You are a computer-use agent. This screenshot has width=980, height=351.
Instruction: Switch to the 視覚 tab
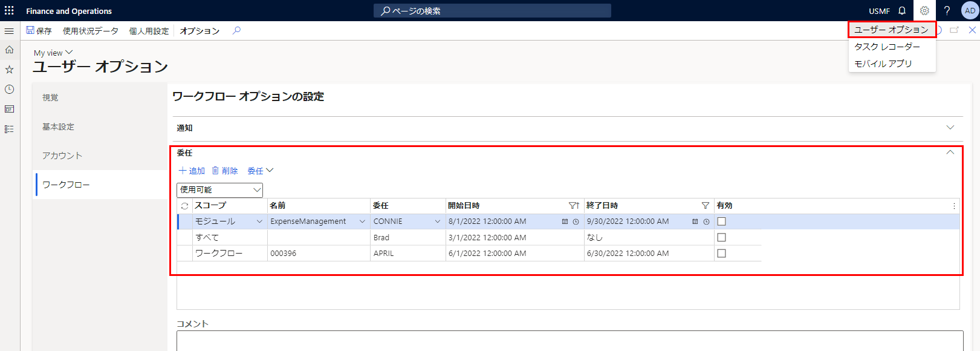coord(100,97)
